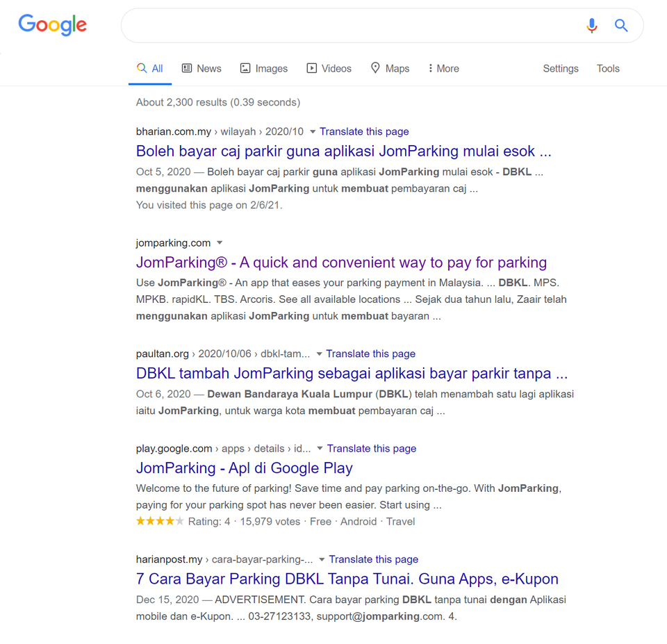Open the JomParking® quick and convenient result
The width and height of the screenshot is (667, 644).
341,263
